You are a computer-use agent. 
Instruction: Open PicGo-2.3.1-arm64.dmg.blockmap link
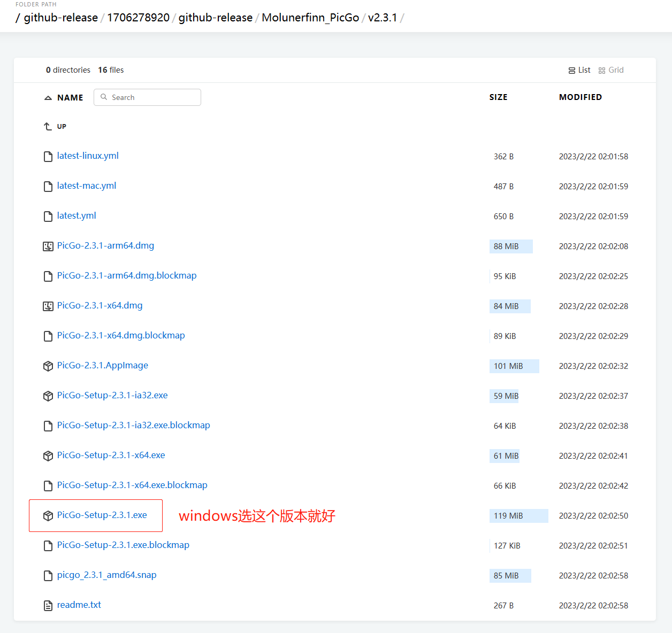pos(127,276)
